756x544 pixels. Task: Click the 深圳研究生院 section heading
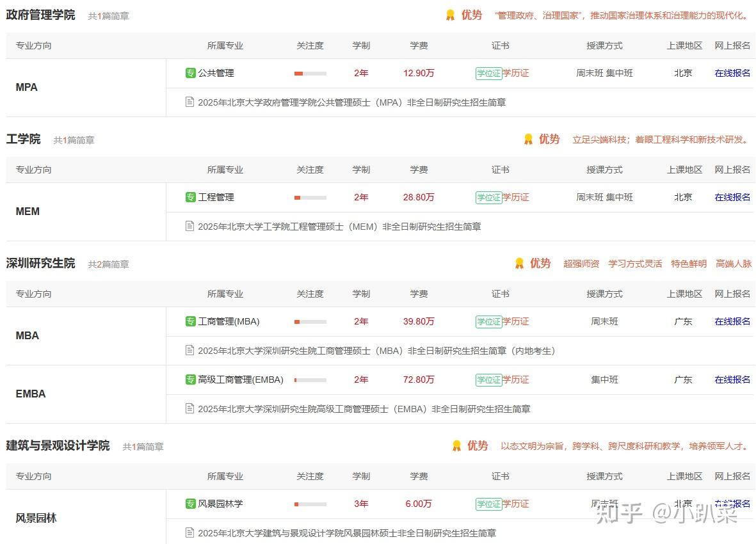(x=40, y=263)
